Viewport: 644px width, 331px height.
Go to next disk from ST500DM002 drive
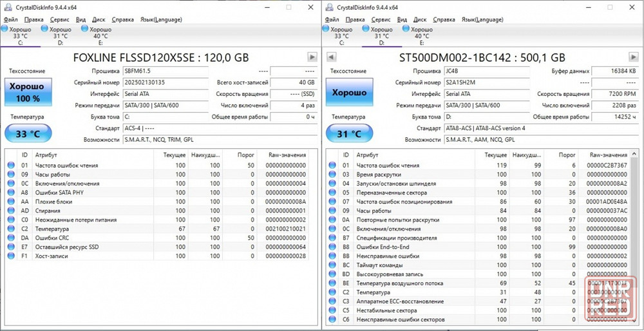pyautogui.click(x=633, y=57)
